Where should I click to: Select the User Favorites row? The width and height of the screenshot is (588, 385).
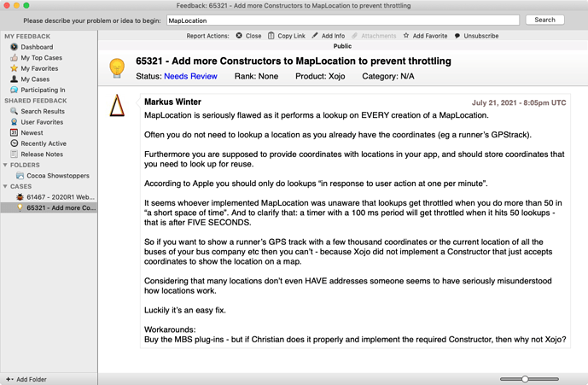point(49,122)
